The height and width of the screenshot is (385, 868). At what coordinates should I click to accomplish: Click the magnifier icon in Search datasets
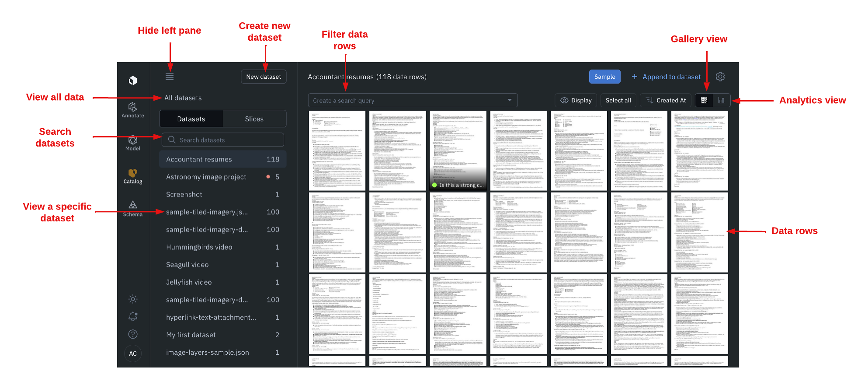click(x=172, y=140)
